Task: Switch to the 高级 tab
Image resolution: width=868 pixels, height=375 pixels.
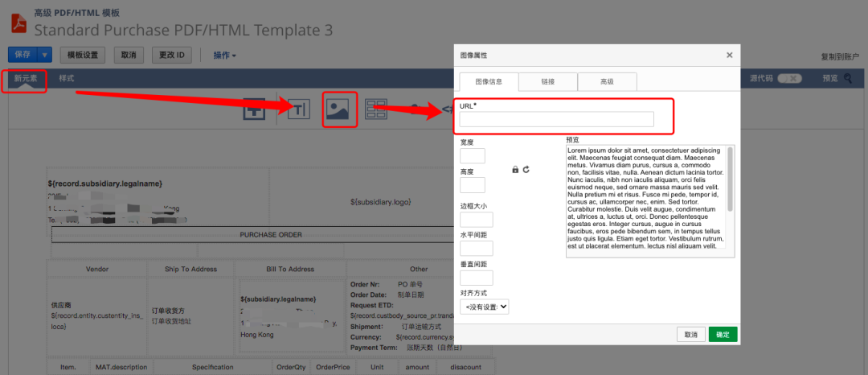Action: tap(608, 81)
